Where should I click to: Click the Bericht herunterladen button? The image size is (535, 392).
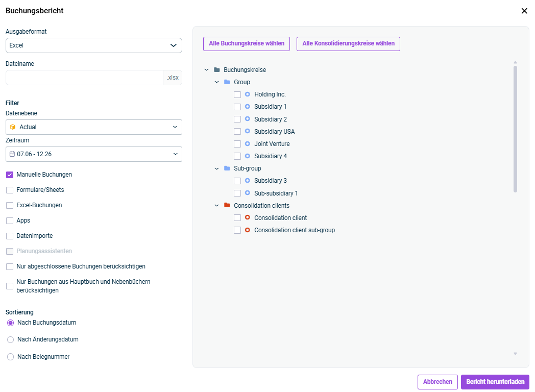click(x=495, y=382)
